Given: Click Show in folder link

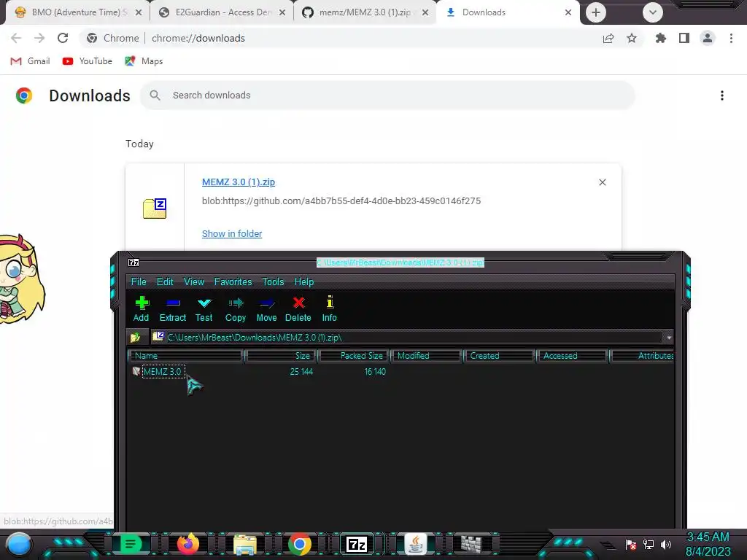Looking at the screenshot, I should click(232, 234).
